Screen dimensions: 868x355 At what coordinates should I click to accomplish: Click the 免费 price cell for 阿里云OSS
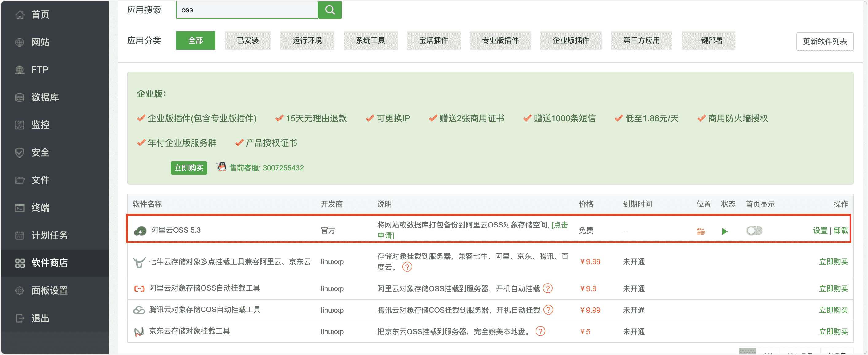586,231
